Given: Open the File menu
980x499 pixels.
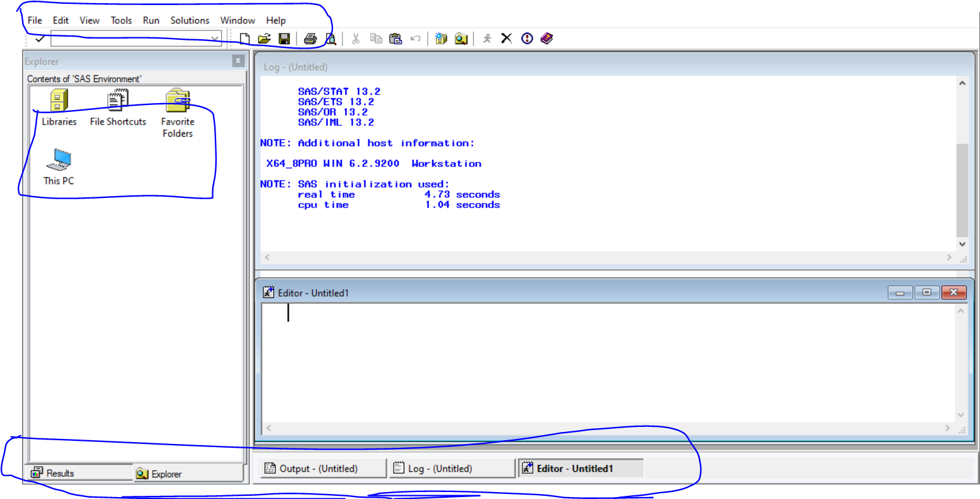Looking at the screenshot, I should [35, 20].
